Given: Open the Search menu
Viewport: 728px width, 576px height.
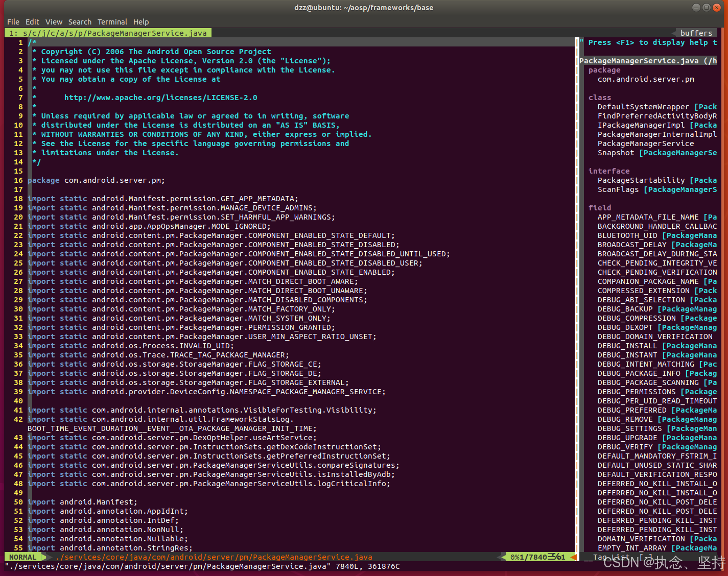Looking at the screenshot, I should click(80, 22).
